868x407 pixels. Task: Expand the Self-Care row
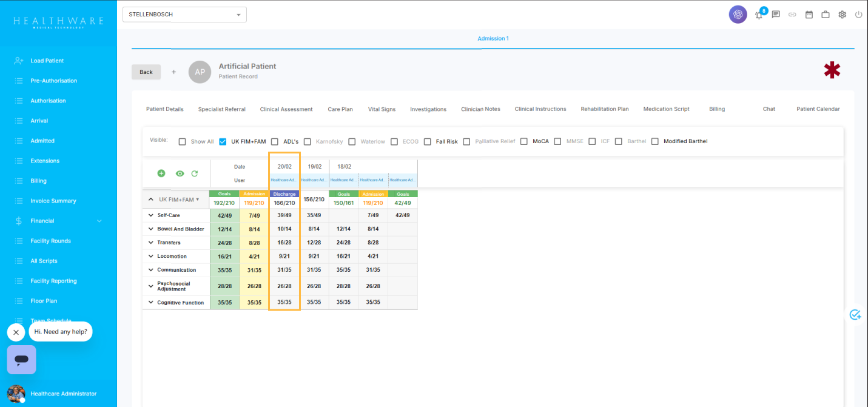pos(151,215)
